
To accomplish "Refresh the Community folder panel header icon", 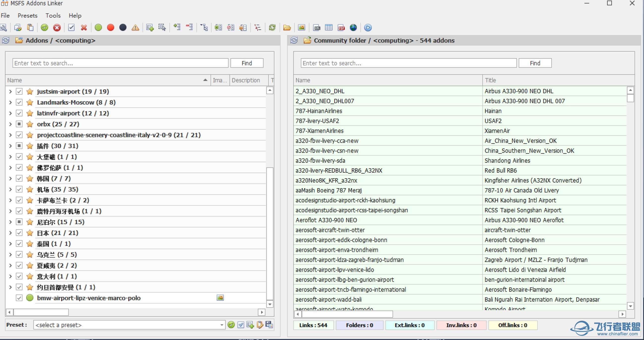I will click(294, 40).
